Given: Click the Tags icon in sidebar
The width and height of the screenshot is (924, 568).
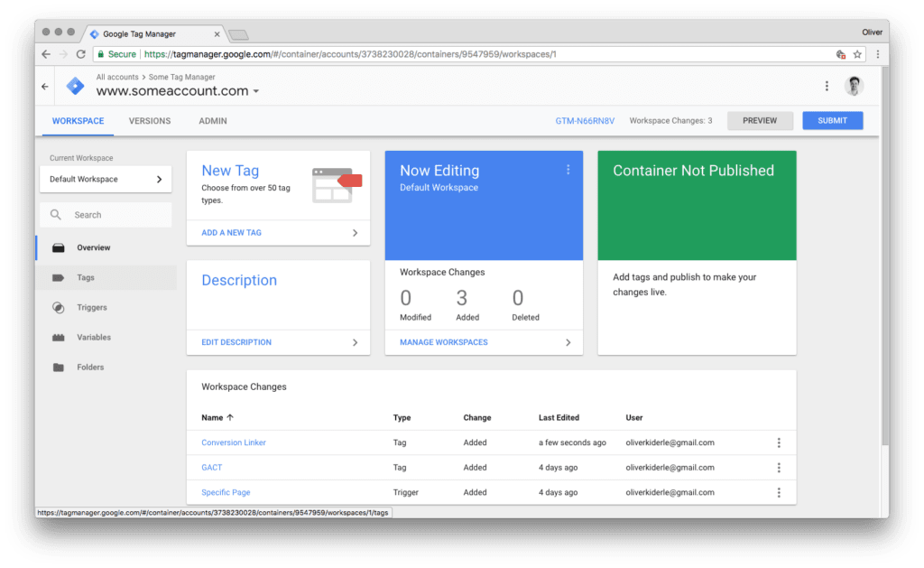Looking at the screenshot, I should pyautogui.click(x=59, y=278).
